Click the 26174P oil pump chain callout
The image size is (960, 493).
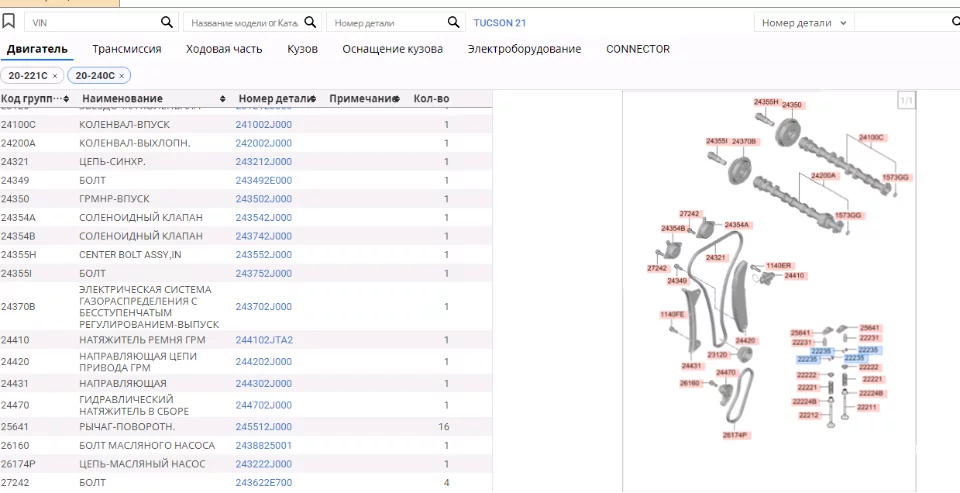pos(736,435)
